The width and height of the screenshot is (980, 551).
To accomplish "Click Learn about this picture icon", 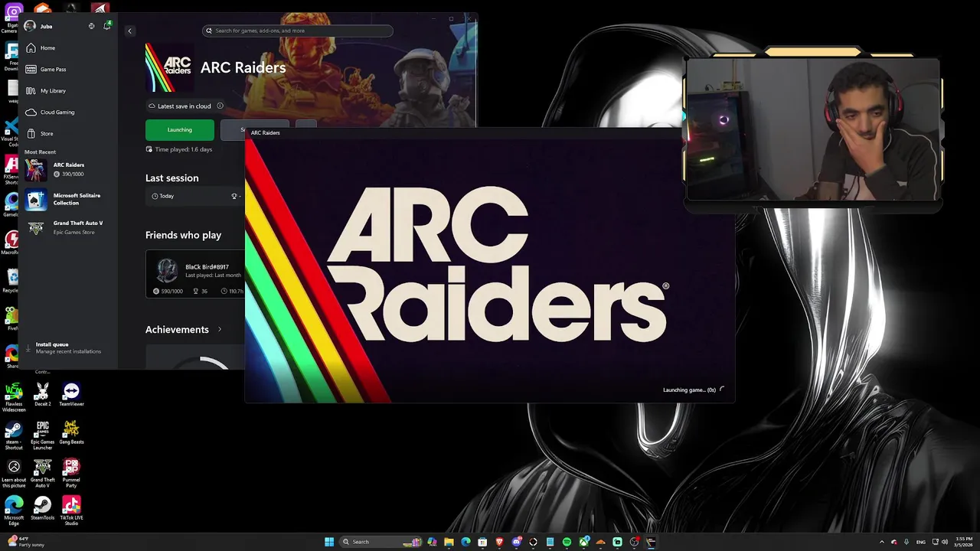I will click(14, 473).
